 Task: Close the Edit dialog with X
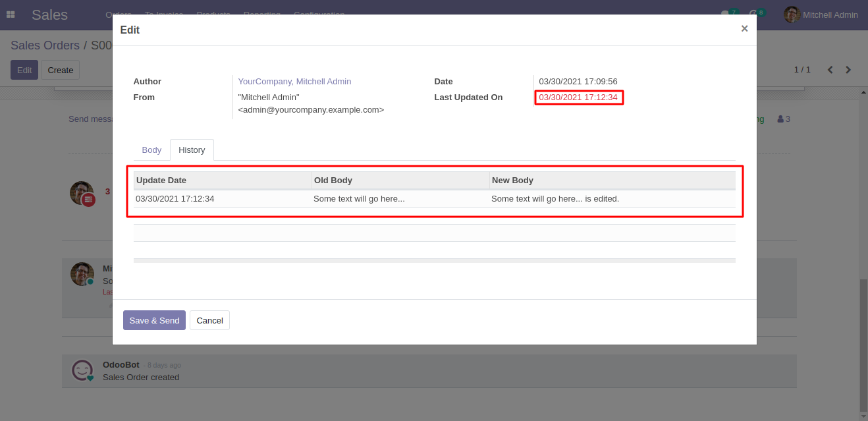(744, 29)
